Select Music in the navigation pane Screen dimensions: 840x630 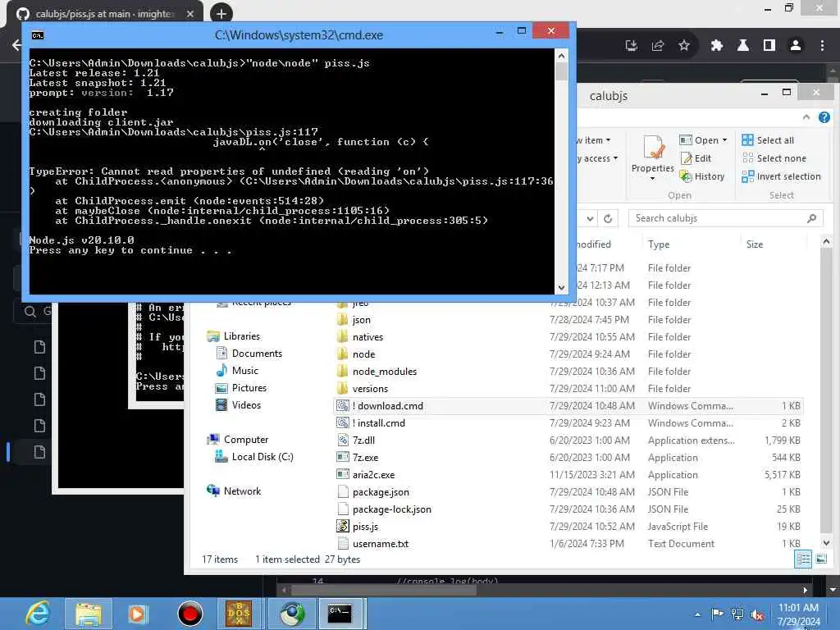pyautogui.click(x=244, y=371)
